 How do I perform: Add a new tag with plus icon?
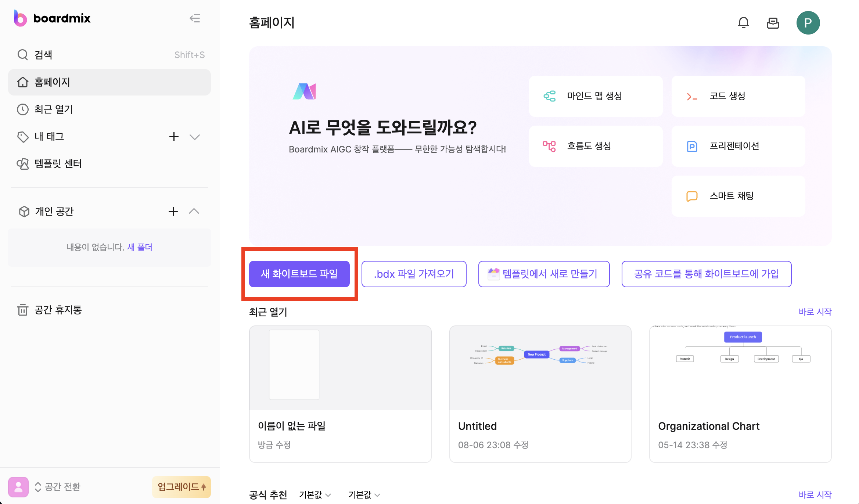click(174, 137)
